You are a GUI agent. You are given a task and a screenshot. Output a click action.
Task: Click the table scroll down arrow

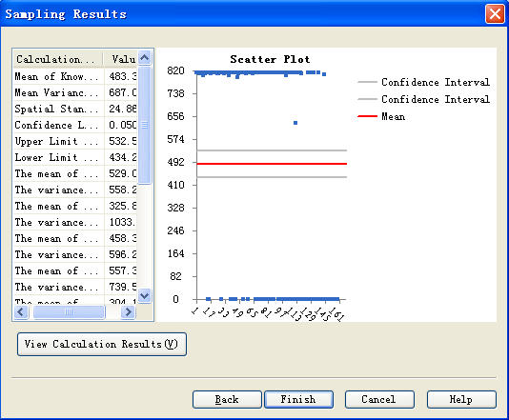tap(145, 295)
